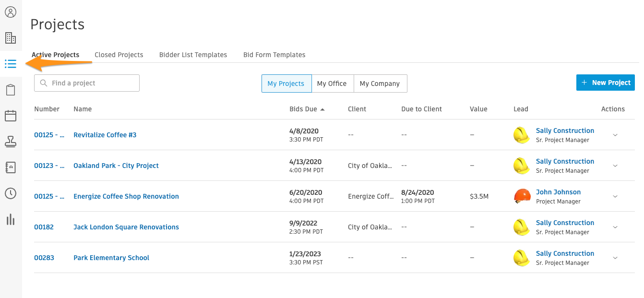Screen dimensions: 644x298
Task: Click the Find a project search field
Action: pos(87,83)
